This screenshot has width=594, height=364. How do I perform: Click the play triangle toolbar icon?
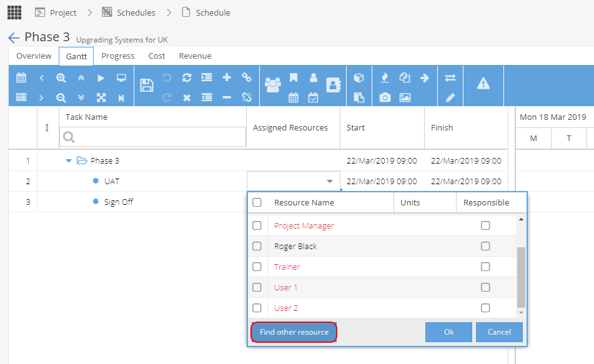click(101, 78)
